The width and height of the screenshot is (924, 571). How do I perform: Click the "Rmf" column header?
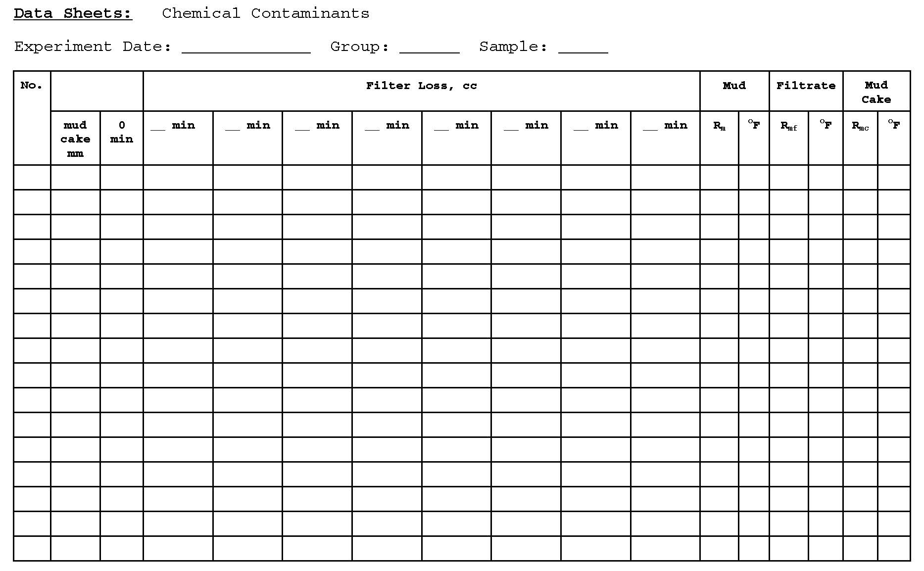coord(788,126)
